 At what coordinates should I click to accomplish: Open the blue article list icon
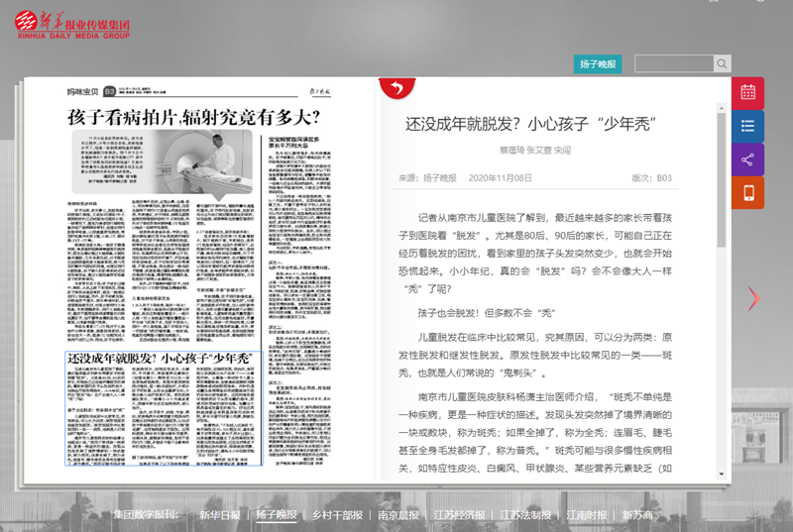coord(747,126)
